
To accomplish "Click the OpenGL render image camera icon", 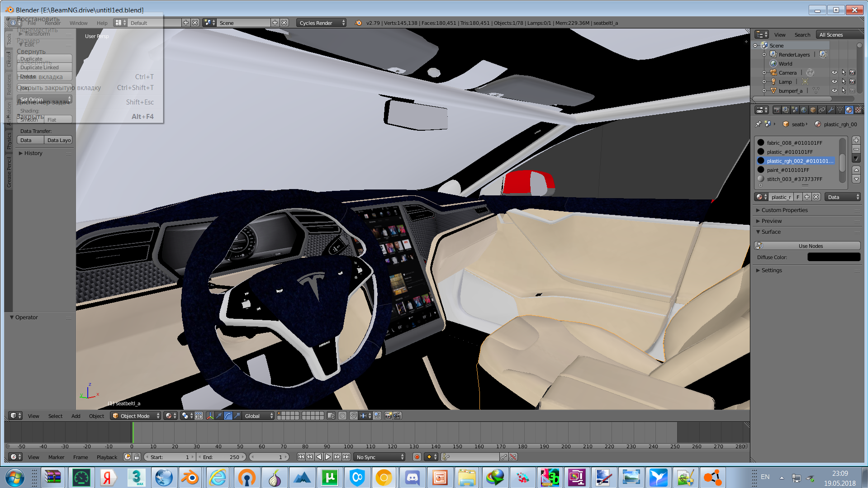I will [x=388, y=416].
